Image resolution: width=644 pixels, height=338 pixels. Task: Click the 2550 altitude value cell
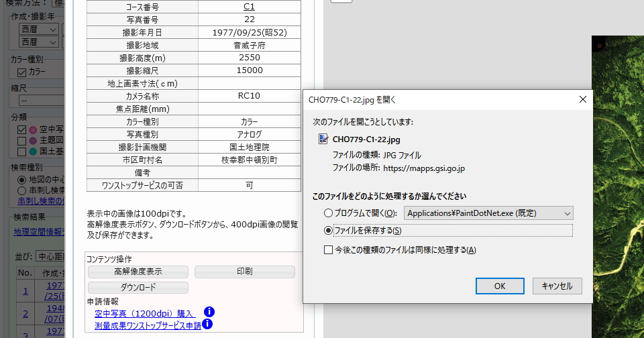tap(250, 58)
